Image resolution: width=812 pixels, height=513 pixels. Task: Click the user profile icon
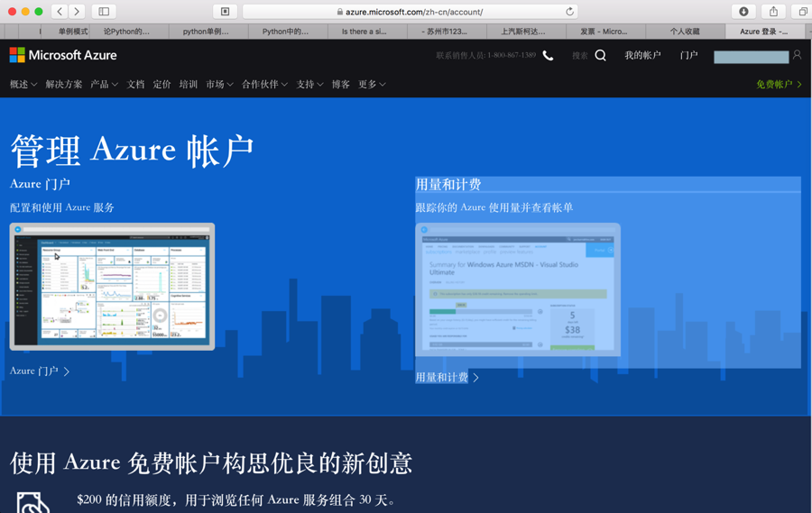[x=797, y=55]
